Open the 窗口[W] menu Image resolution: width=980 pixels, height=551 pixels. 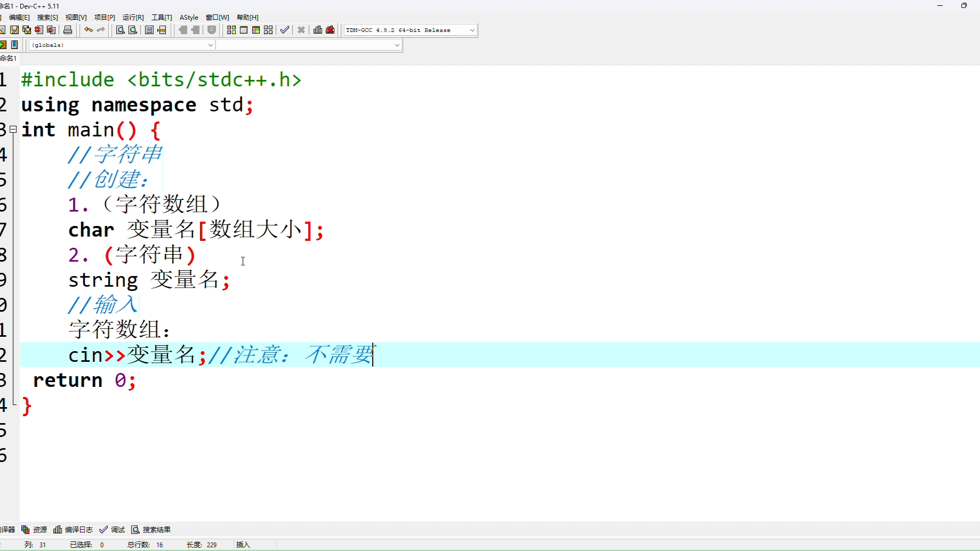click(218, 18)
